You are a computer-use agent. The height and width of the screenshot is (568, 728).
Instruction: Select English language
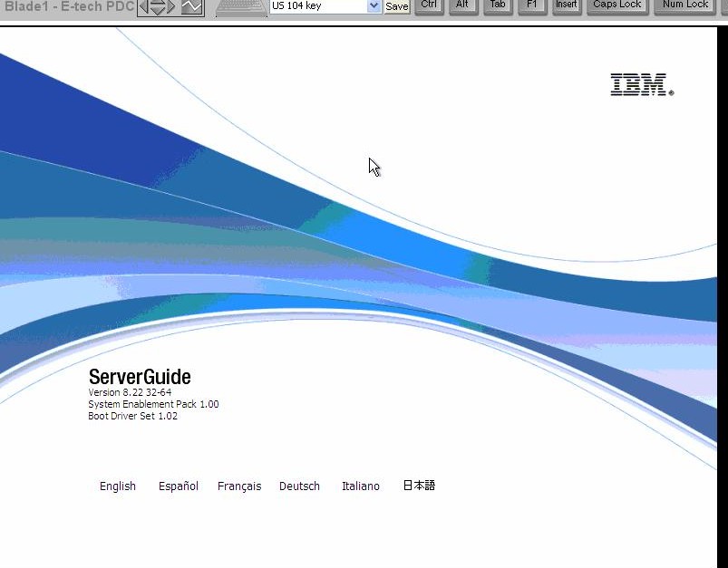tap(118, 486)
